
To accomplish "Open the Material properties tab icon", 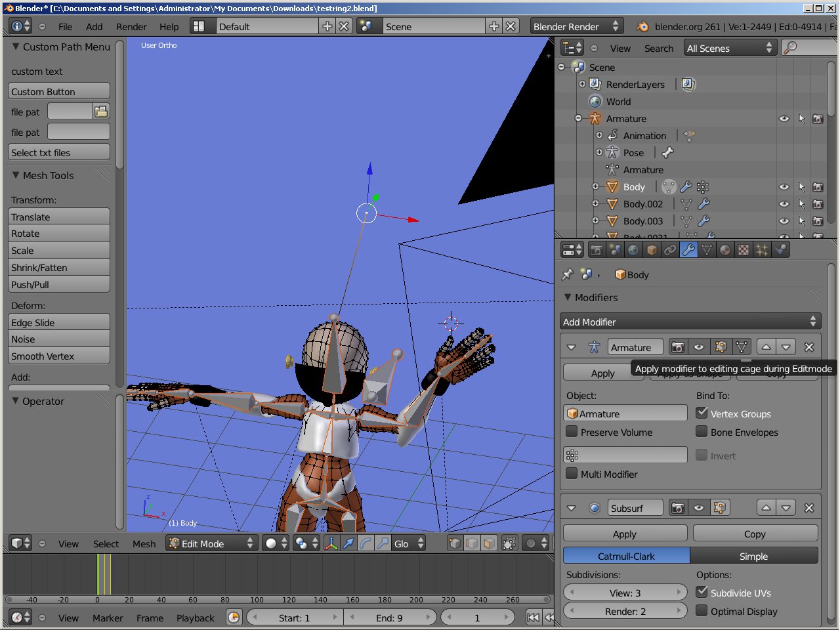I will point(725,250).
